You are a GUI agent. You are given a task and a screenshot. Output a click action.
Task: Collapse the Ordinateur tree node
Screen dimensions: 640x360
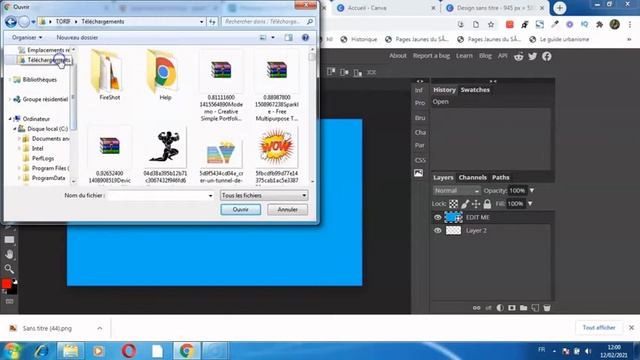tap(10, 119)
